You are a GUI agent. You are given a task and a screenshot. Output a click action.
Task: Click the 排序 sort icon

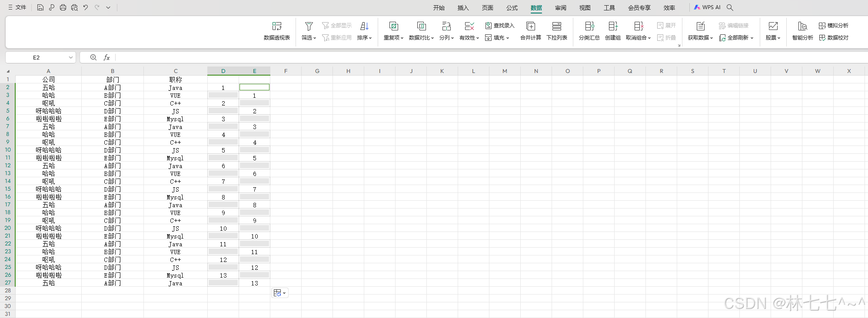click(364, 26)
